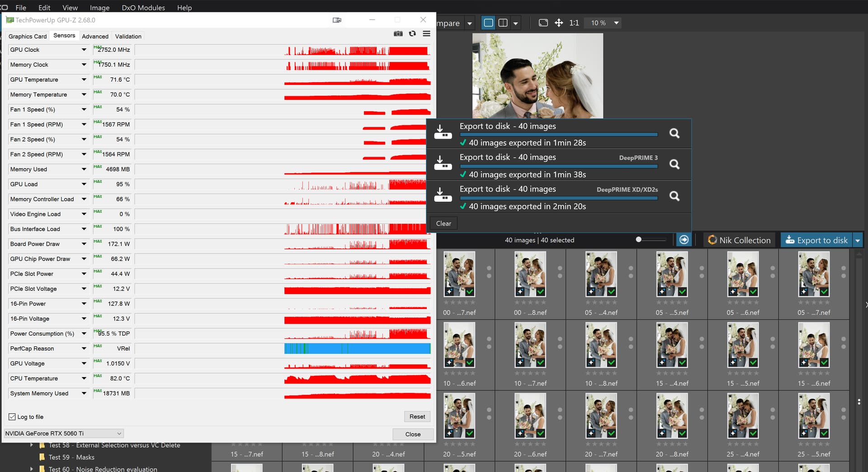The image size is (868, 472).
Task: Select the 00 - ...7.nef thumbnail
Action: pyautogui.click(x=459, y=274)
